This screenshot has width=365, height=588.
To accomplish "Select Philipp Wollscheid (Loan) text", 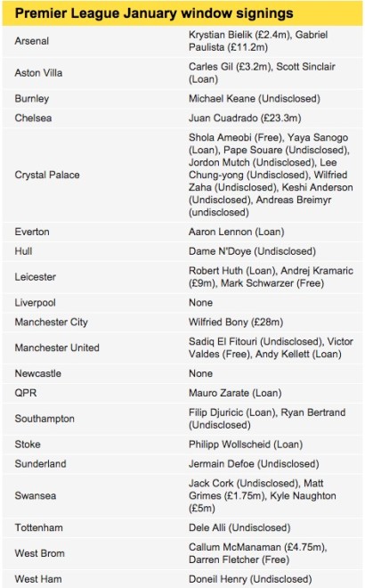I will (246, 445).
